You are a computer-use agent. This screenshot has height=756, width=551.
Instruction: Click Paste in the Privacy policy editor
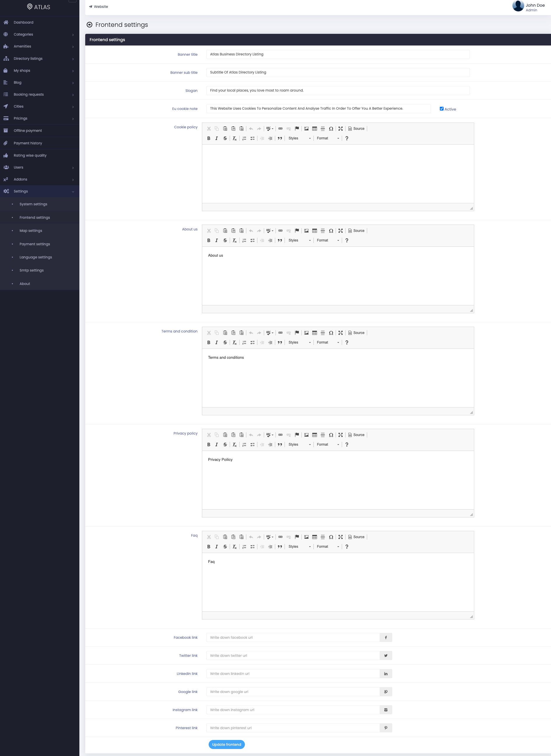tap(225, 435)
